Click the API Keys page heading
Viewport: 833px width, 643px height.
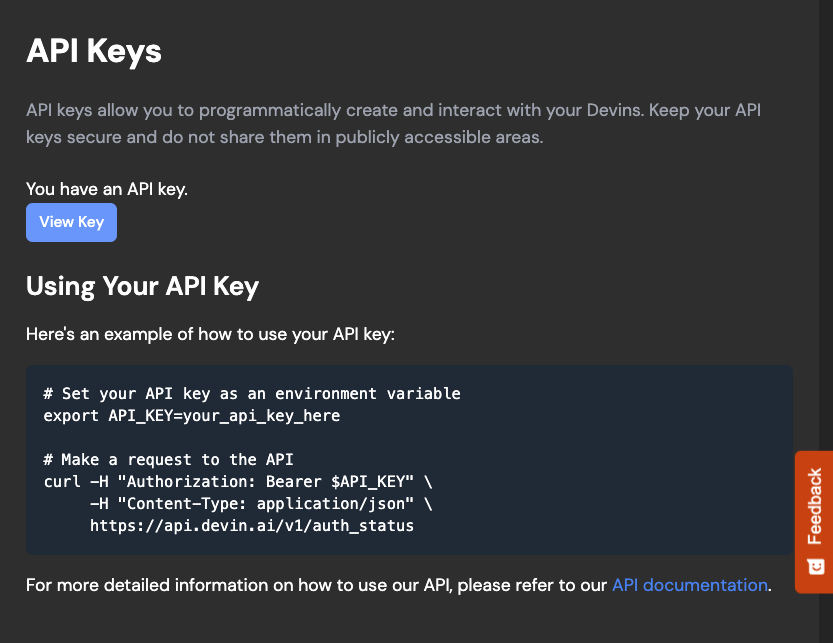click(94, 52)
